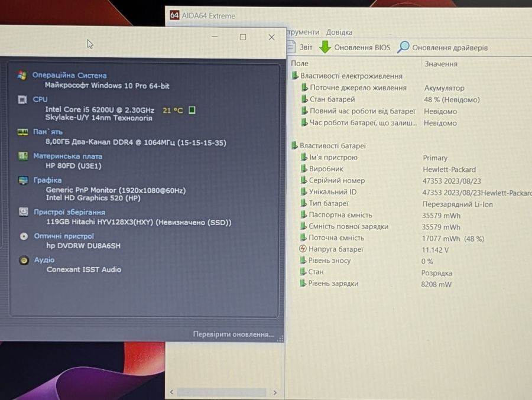Click the RAM module icon by Пам`ять
The width and height of the screenshot is (532, 400).
tap(22, 132)
